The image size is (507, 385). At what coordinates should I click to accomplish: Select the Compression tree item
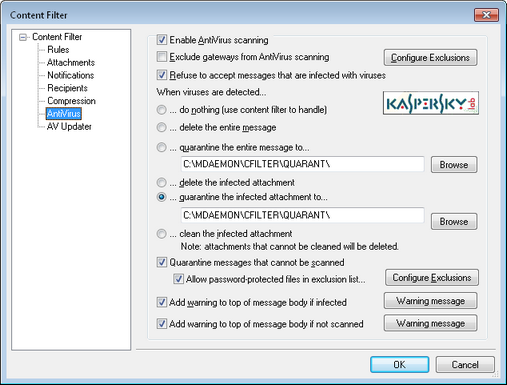click(71, 101)
